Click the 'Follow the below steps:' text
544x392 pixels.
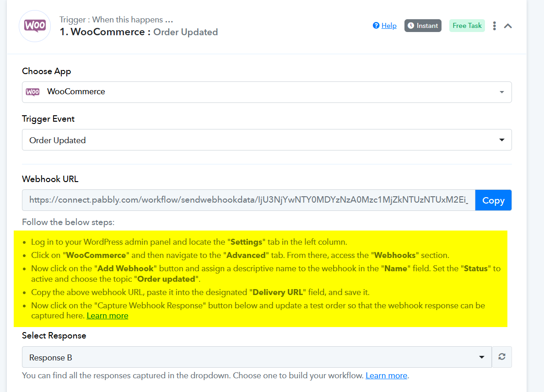coord(68,222)
